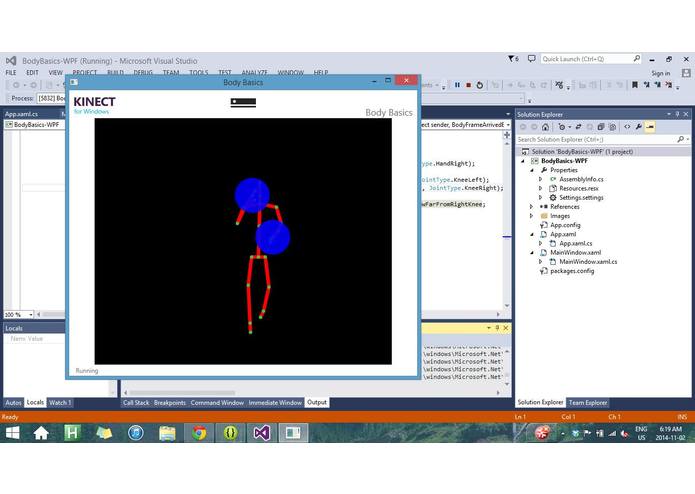This screenshot has width=695, height=494.
Task: Open the App.xaml.cs editor tab
Action: [21, 114]
